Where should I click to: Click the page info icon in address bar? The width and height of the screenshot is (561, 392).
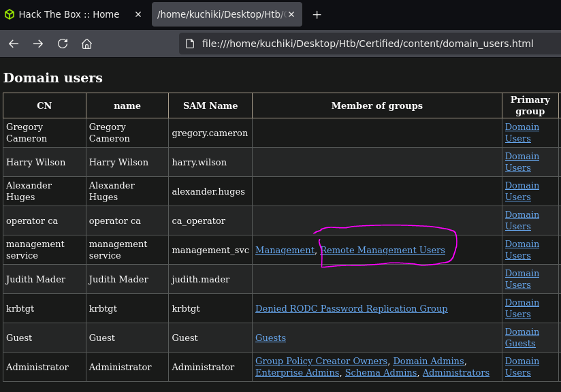[x=189, y=43]
